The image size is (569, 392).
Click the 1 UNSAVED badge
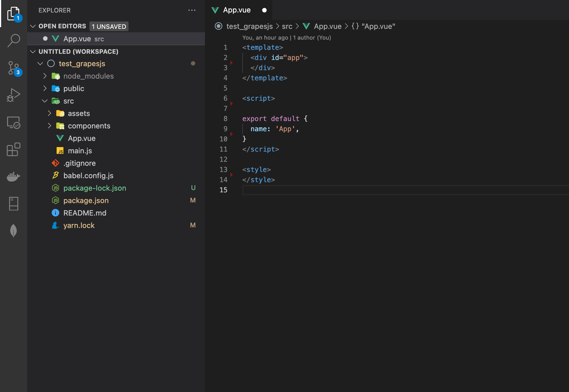[109, 26]
